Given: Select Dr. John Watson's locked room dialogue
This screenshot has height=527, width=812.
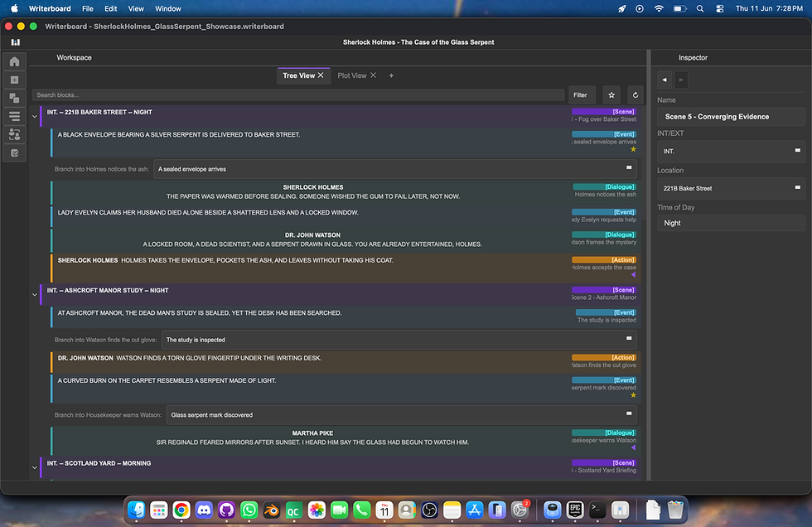Looking at the screenshot, I should 346,239.
